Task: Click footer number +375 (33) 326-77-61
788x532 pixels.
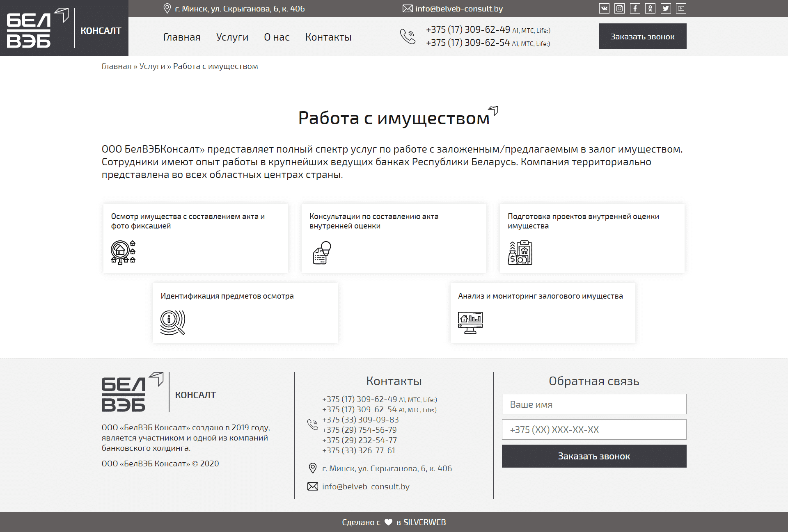Action: (x=359, y=450)
